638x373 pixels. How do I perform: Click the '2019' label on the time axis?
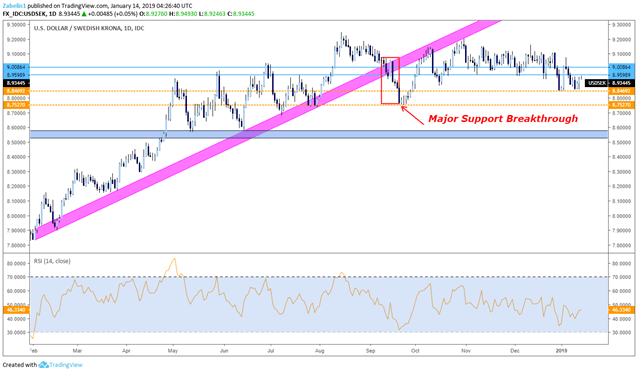click(562, 350)
